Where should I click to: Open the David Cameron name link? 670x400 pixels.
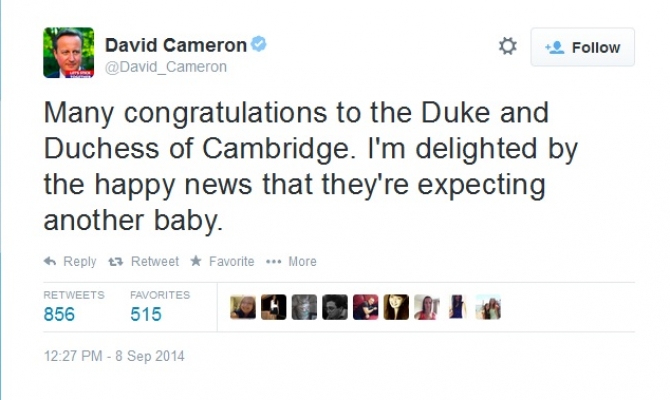pos(175,45)
